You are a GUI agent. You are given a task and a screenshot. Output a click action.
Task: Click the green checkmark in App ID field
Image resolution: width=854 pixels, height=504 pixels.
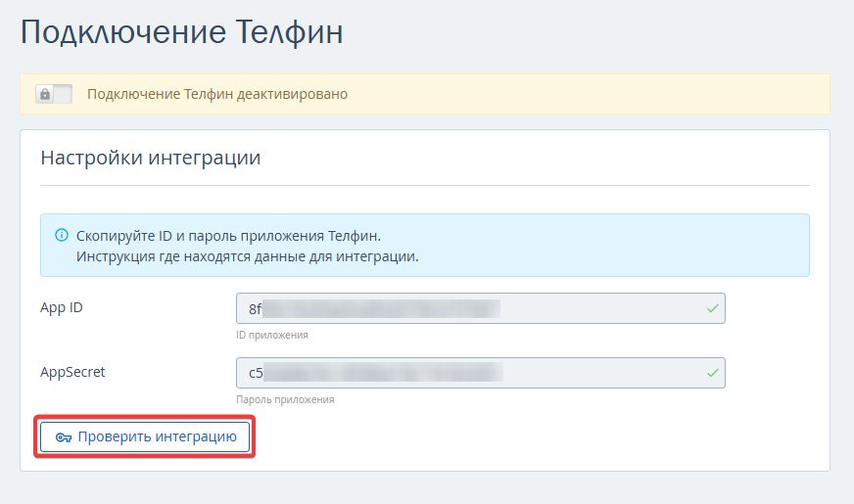coord(712,308)
